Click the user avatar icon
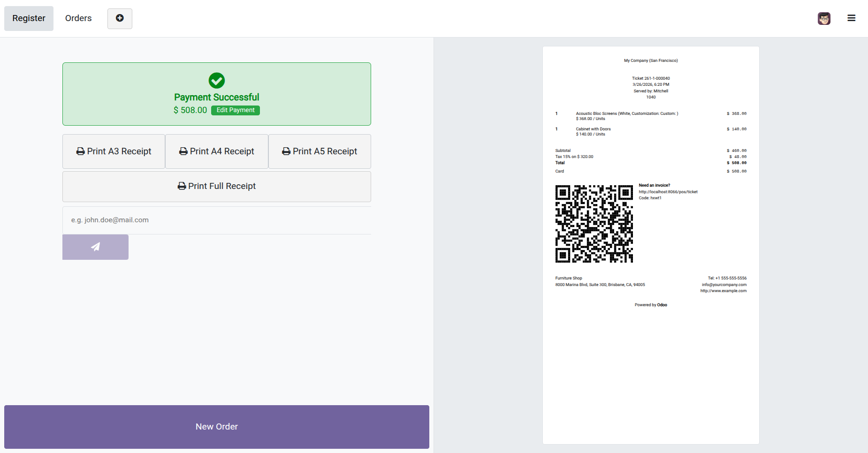The width and height of the screenshot is (868, 453). (x=824, y=18)
